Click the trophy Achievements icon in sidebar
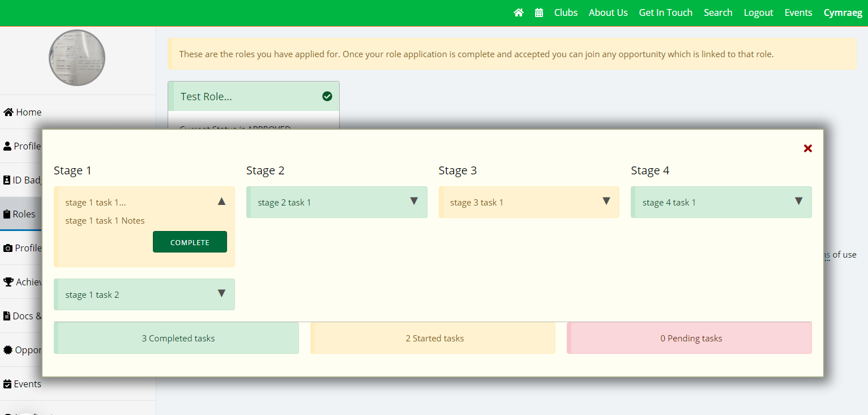This screenshot has height=415, width=868. 8,282
